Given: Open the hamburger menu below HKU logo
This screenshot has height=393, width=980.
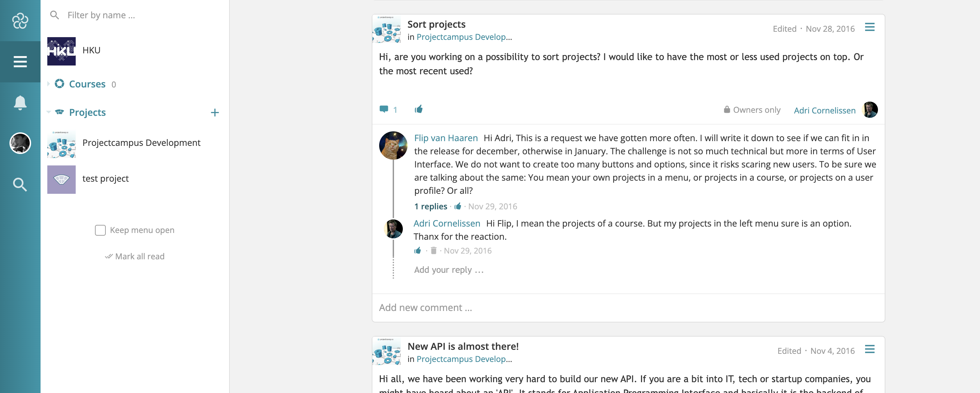Looking at the screenshot, I should (20, 62).
